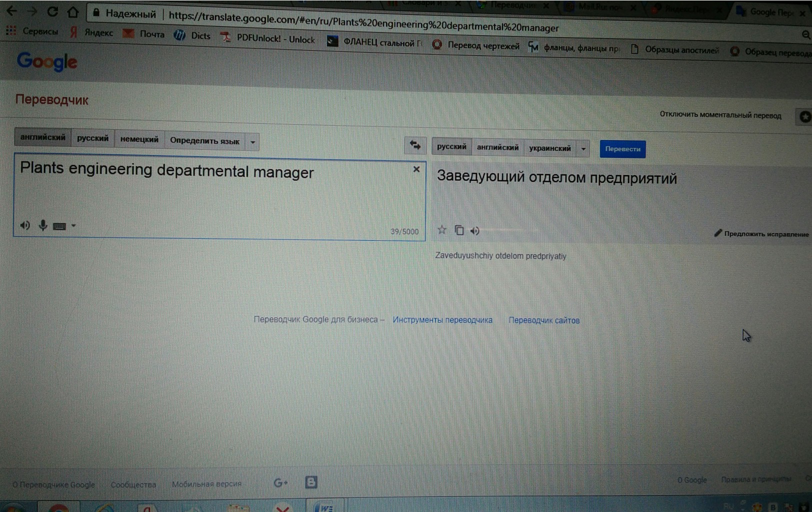This screenshot has width=812, height=512.
Task: Click the Blogger footer icon
Action: tap(311, 482)
